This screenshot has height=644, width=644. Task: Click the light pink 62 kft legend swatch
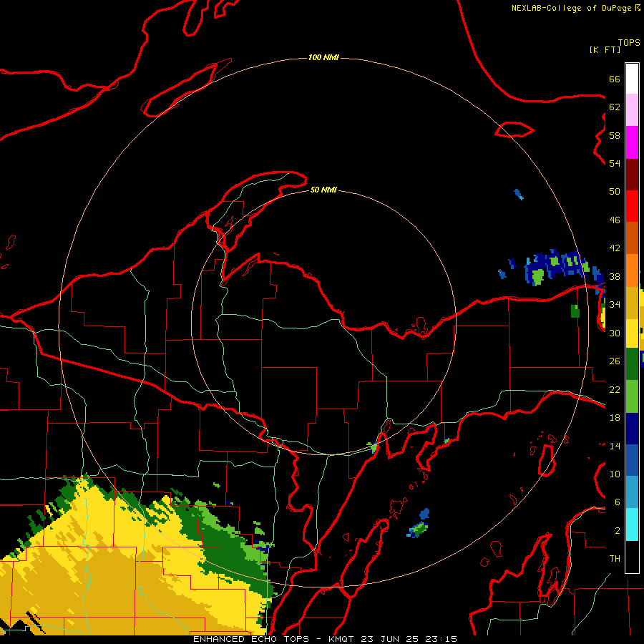tap(632, 110)
